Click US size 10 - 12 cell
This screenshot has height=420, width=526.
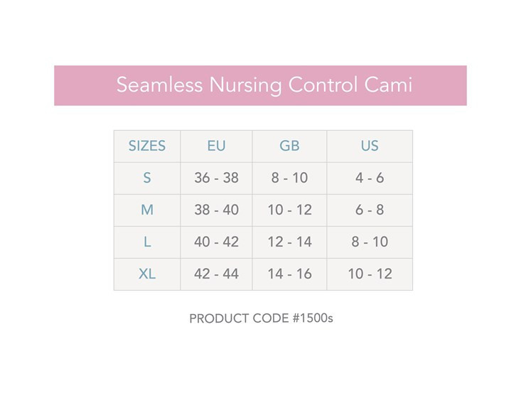pos(370,274)
